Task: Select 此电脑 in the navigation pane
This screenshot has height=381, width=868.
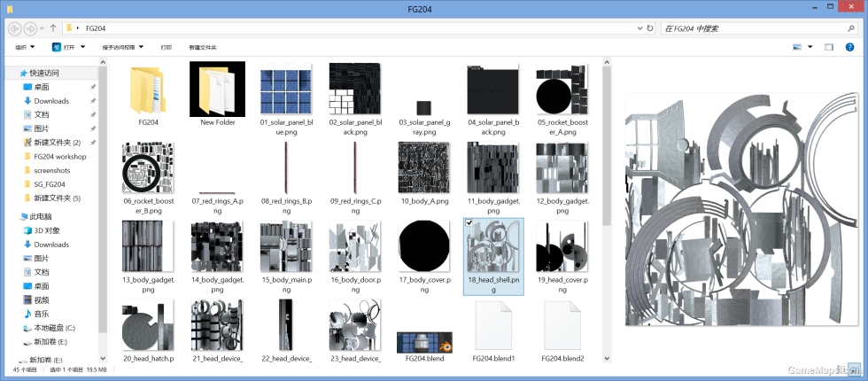Action: click(41, 216)
